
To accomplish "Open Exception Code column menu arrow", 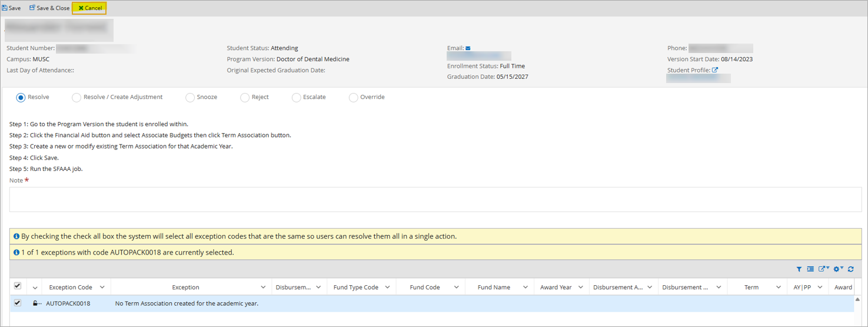I will [x=102, y=288].
